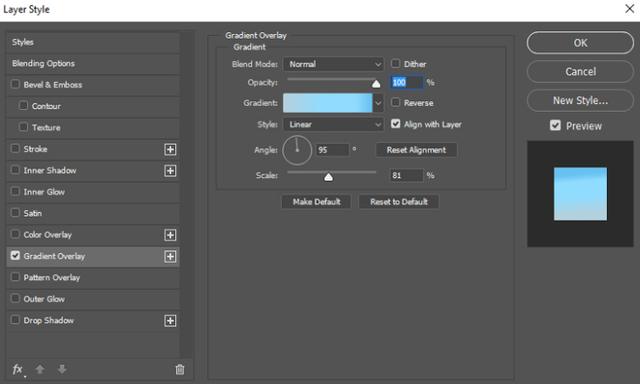
Task: Add another Gradient Overlay with plus icon
Action: click(170, 256)
